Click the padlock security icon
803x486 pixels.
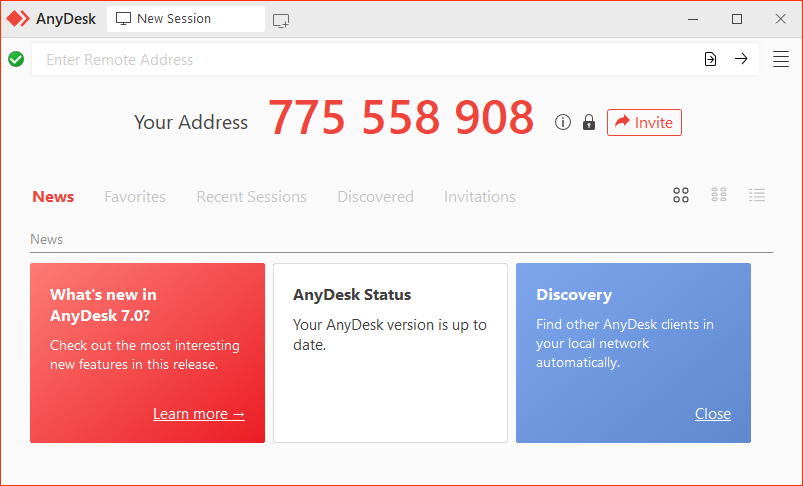(589, 122)
